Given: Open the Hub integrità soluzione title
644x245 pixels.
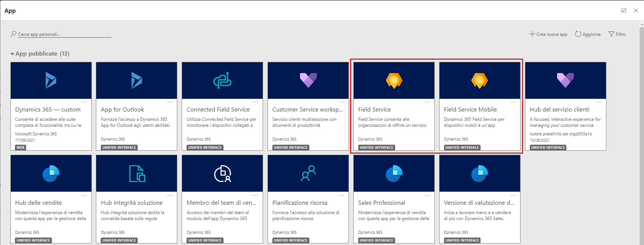Looking at the screenshot, I should (132, 203).
